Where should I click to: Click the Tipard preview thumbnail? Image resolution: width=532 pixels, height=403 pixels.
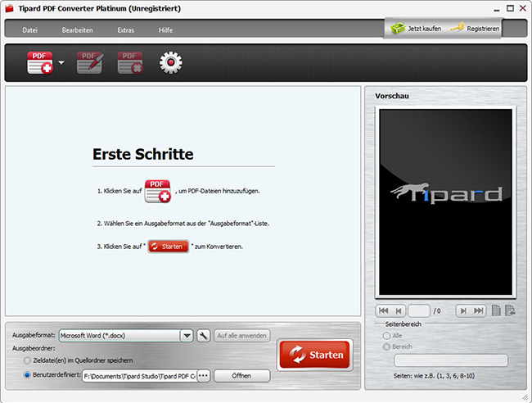[445, 202]
